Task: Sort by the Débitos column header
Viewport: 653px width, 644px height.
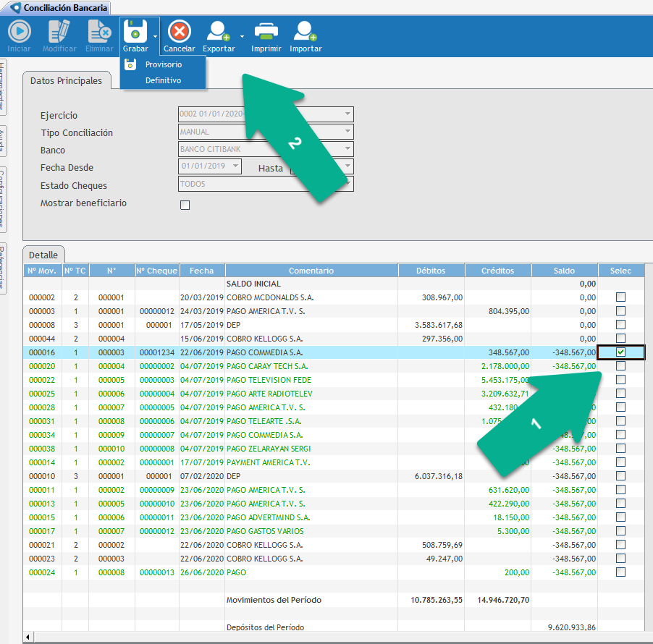Action: [x=431, y=271]
